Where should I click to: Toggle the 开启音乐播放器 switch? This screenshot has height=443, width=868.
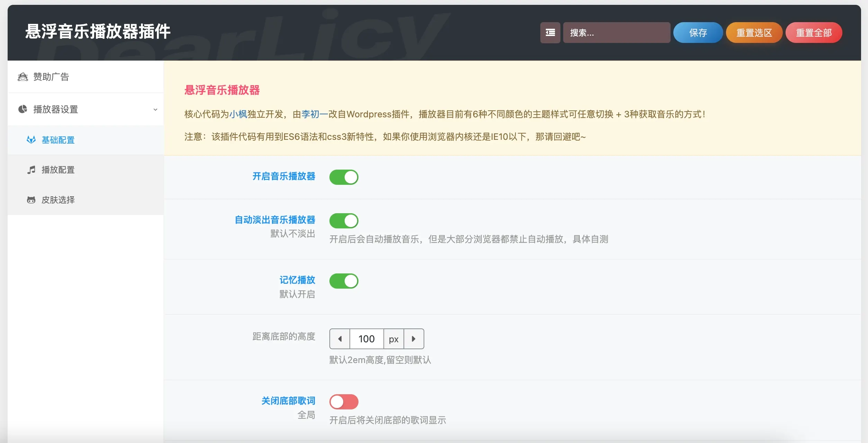pos(344,177)
